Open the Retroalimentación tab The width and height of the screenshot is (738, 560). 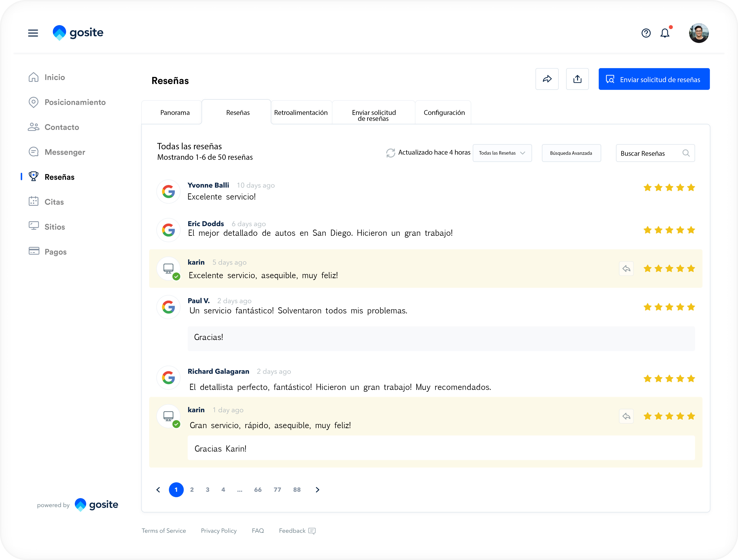click(x=301, y=112)
